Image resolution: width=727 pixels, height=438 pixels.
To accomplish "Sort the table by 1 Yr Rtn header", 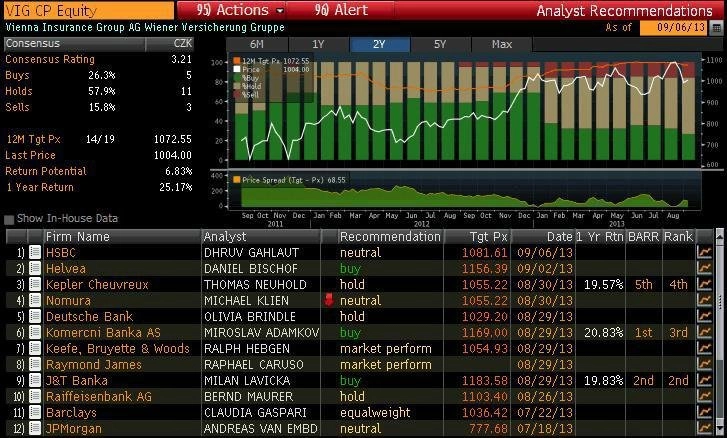I will point(600,236).
